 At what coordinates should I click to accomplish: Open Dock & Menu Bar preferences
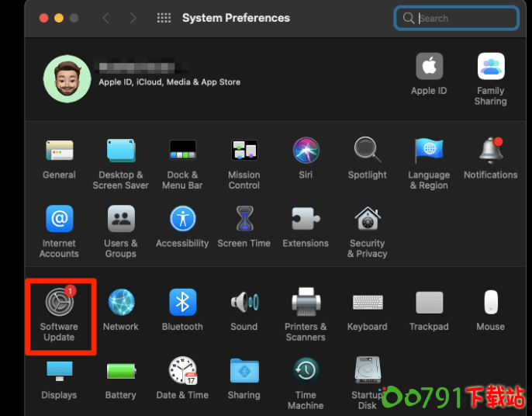click(x=182, y=151)
